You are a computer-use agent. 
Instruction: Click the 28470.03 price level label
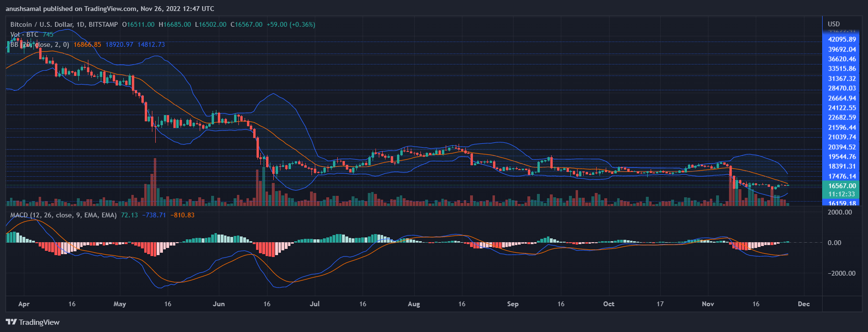(x=842, y=88)
